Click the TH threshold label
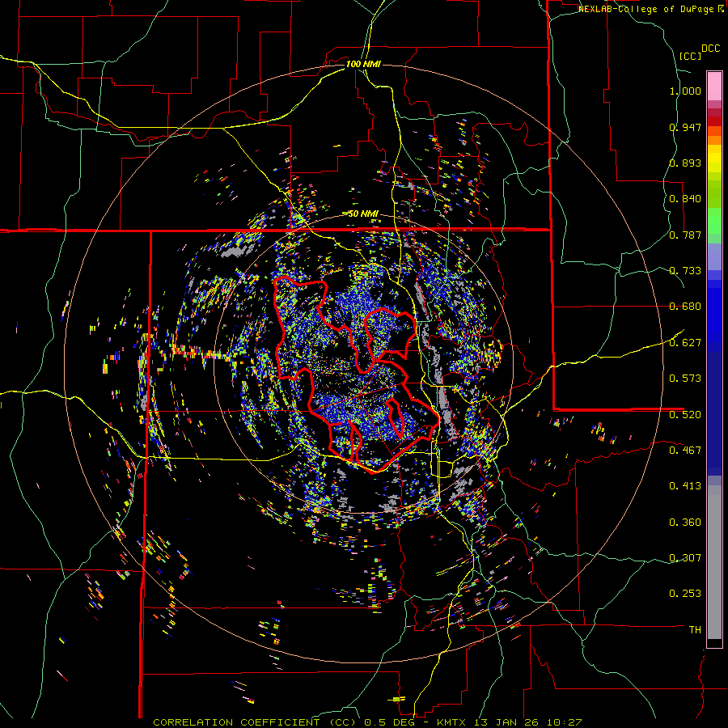This screenshot has width=728, height=728. pyautogui.click(x=695, y=630)
